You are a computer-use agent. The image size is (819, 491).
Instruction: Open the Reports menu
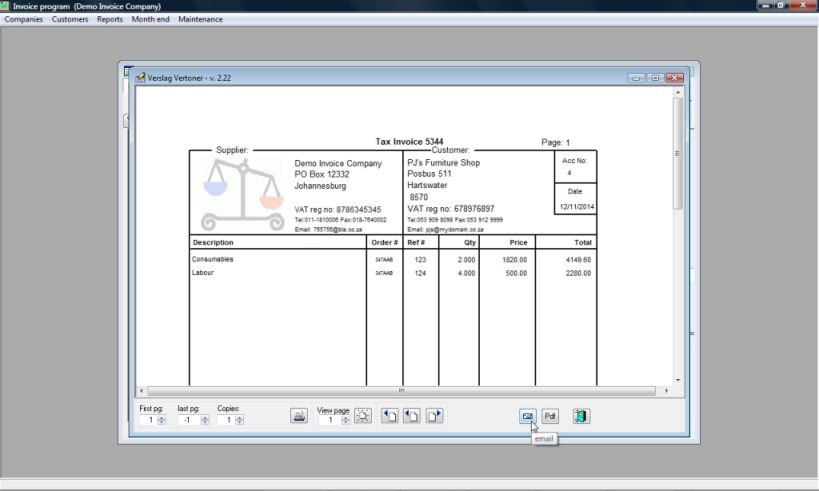point(110,20)
